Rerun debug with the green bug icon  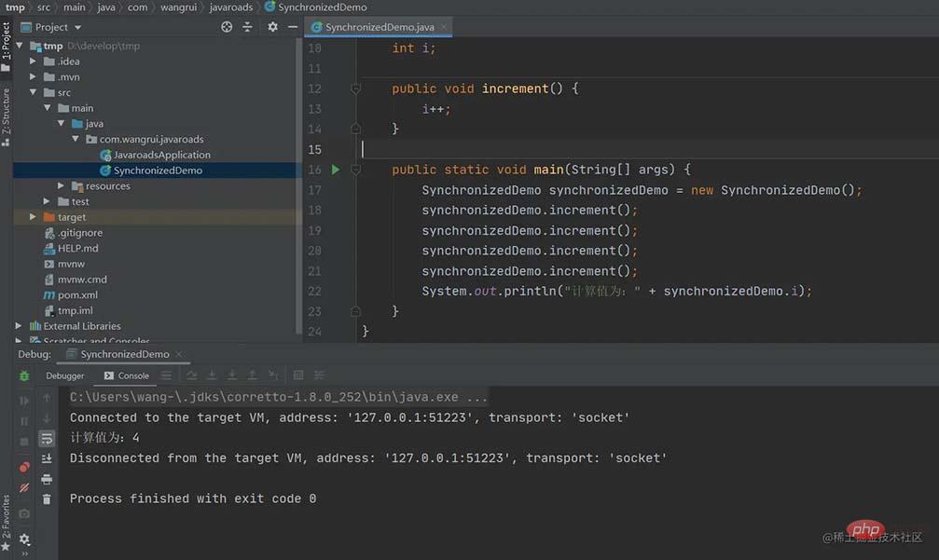point(24,376)
